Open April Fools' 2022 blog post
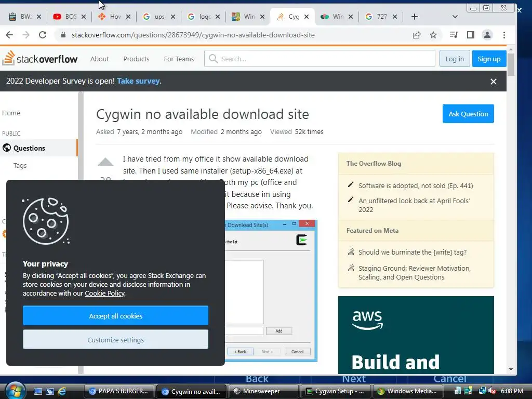The image size is (532, 399). pyautogui.click(x=414, y=205)
